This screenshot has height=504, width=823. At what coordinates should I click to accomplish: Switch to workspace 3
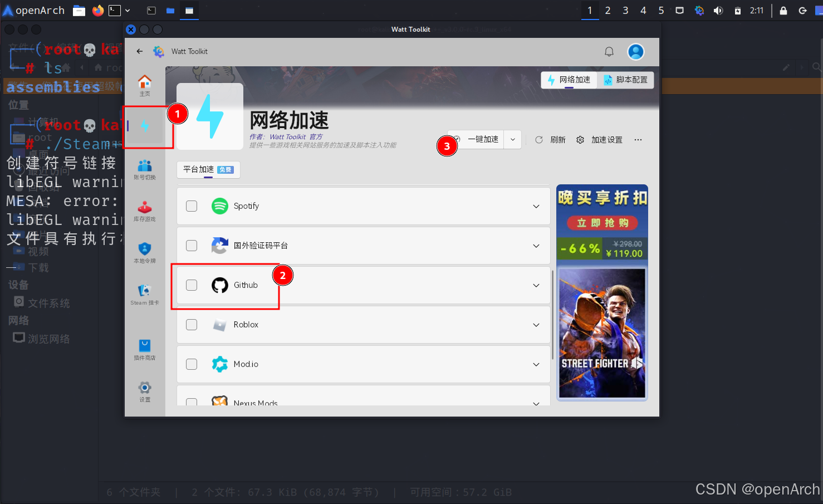pos(626,11)
